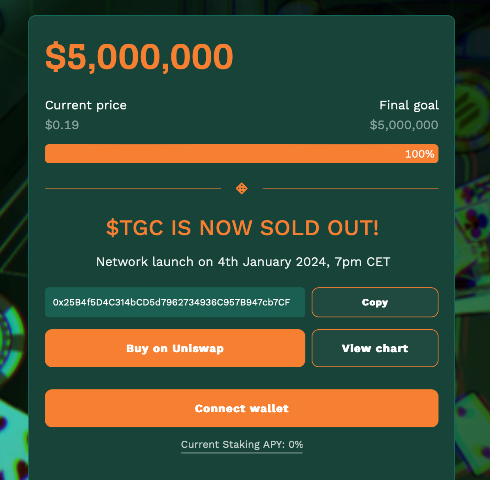
Task: Click the Current price label
Action: (86, 105)
